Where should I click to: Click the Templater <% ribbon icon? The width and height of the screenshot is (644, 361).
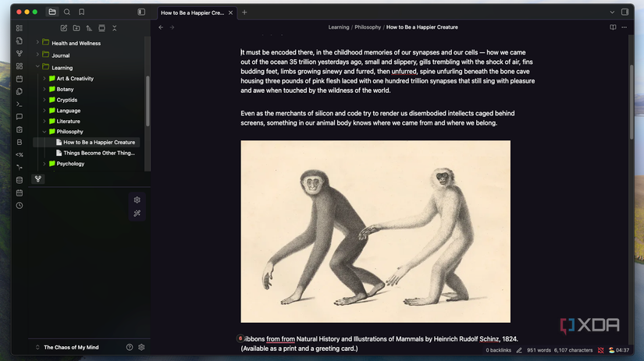click(x=20, y=154)
